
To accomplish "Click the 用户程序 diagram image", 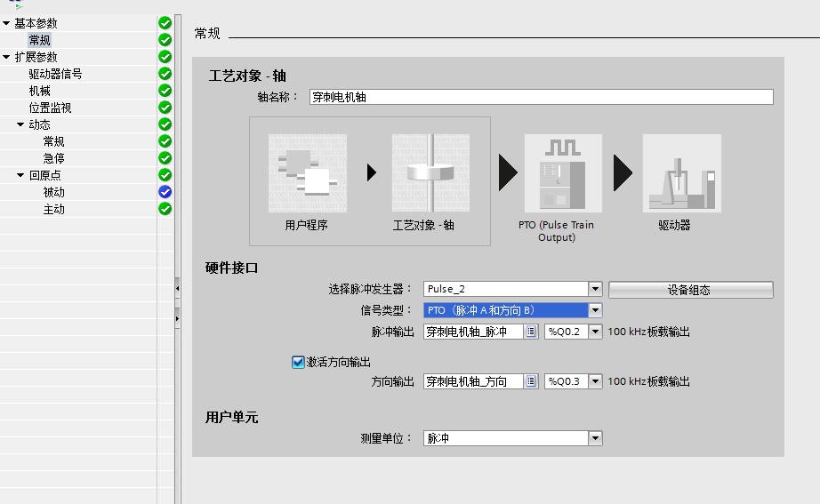I will [308, 173].
